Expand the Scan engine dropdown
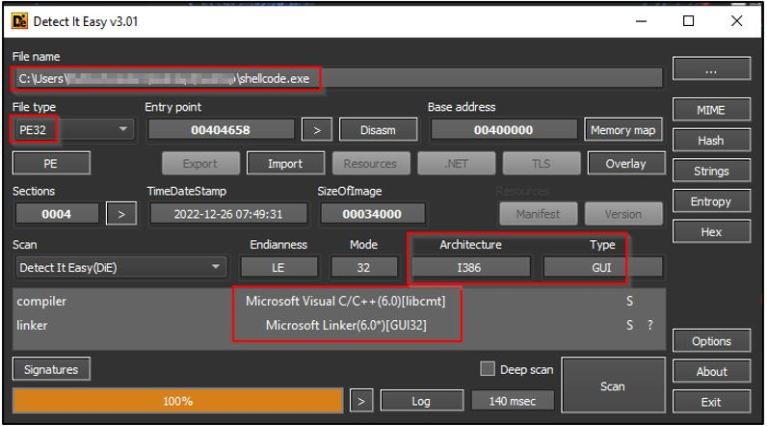Screen dimensions: 767x426 [119, 267]
